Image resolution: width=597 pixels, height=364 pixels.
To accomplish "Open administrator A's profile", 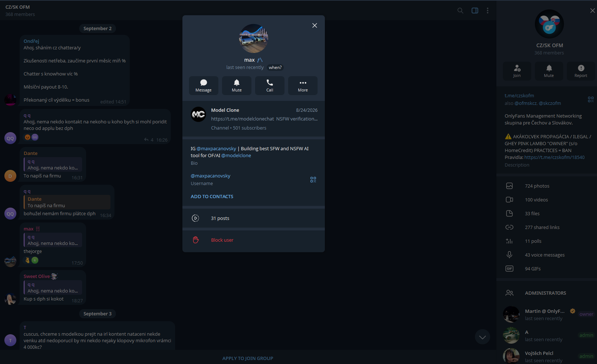I will (x=546, y=335).
